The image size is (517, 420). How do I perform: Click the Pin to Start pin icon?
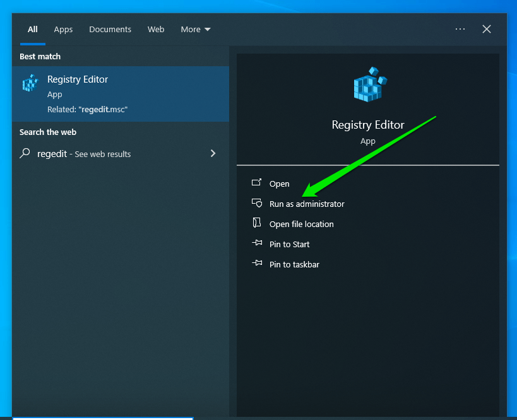point(257,243)
